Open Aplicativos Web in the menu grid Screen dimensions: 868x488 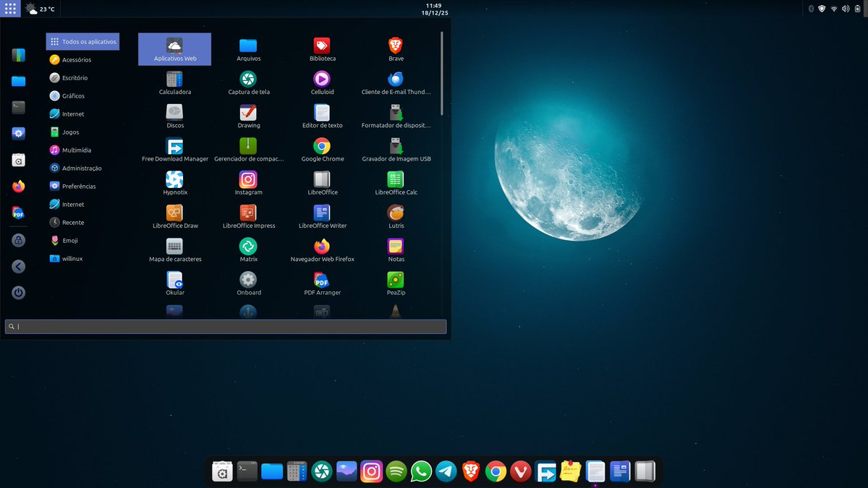pos(174,49)
